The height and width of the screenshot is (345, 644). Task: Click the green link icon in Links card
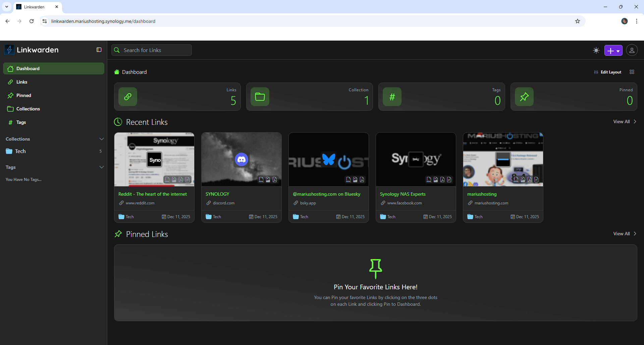(128, 97)
